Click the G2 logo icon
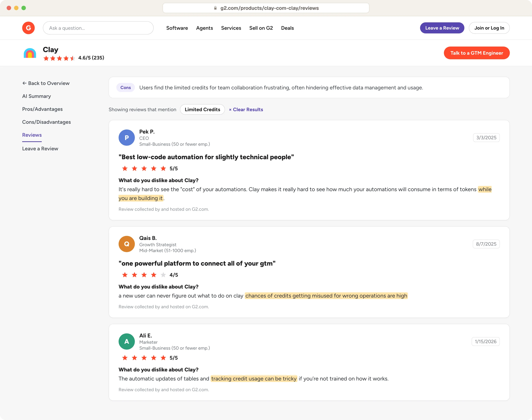This screenshot has width=532, height=420. click(x=28, y=28)
